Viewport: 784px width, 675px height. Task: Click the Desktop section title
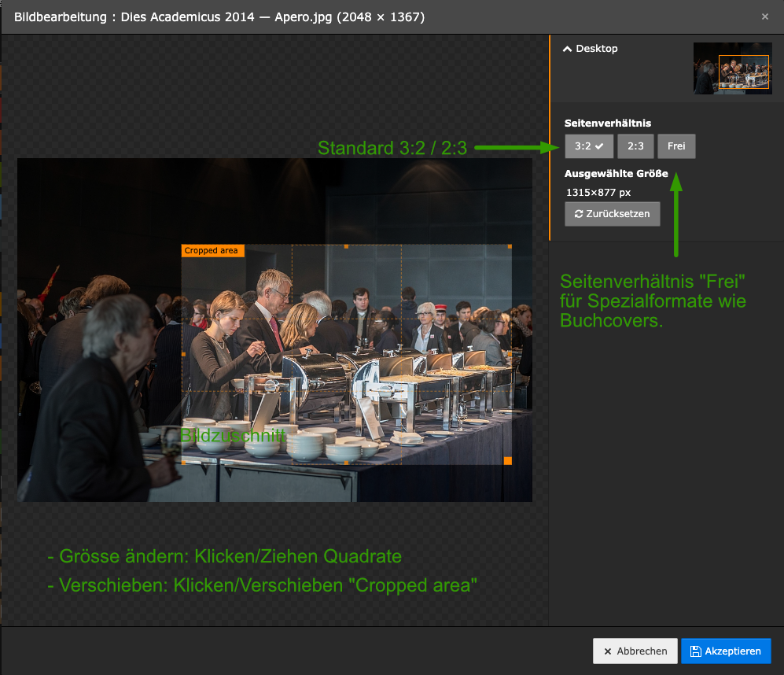click(x=597, y=49)
